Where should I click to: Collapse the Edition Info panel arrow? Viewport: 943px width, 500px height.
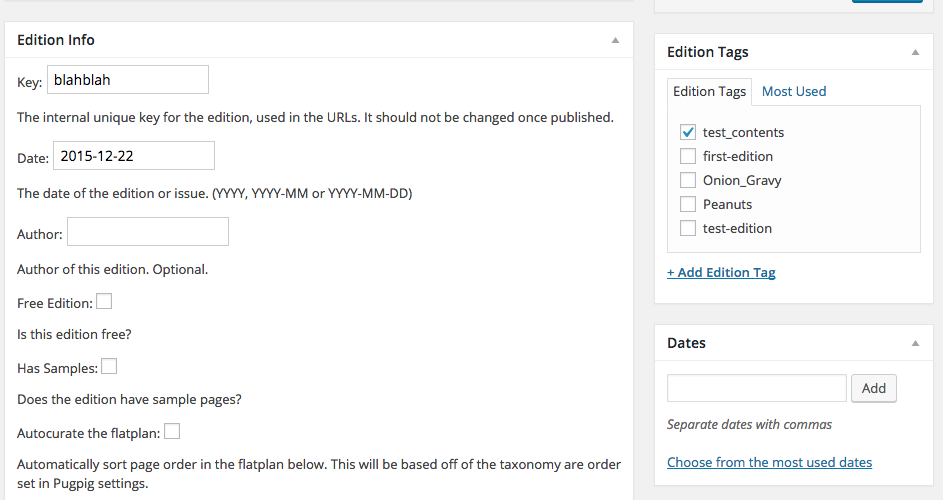[615, 40]
